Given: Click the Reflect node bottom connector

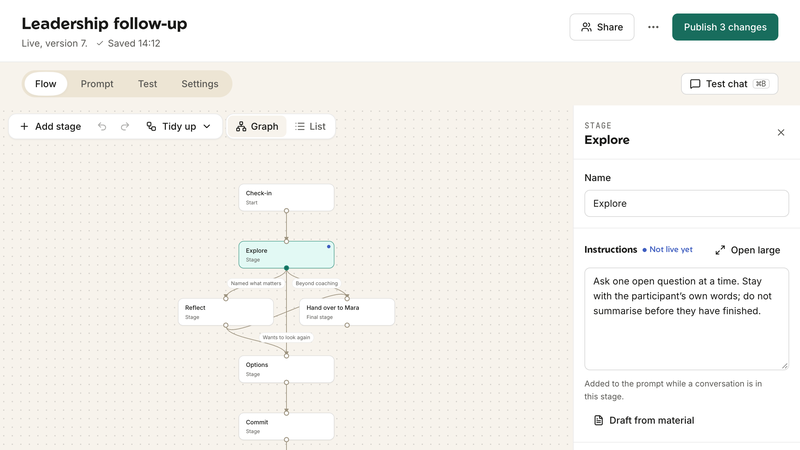Looking at the screenshot, I should [x=226, y=325].
